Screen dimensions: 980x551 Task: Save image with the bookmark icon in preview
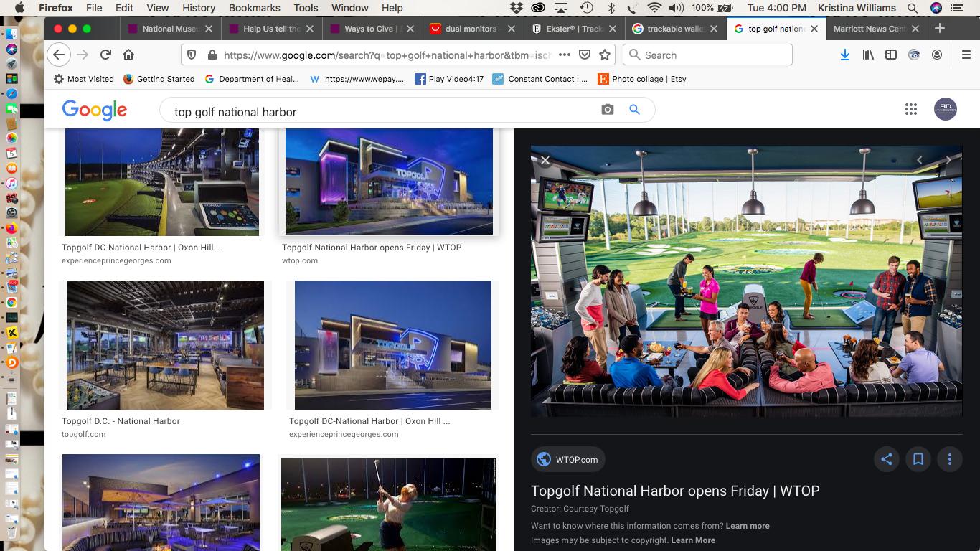(x=918, y=459)
